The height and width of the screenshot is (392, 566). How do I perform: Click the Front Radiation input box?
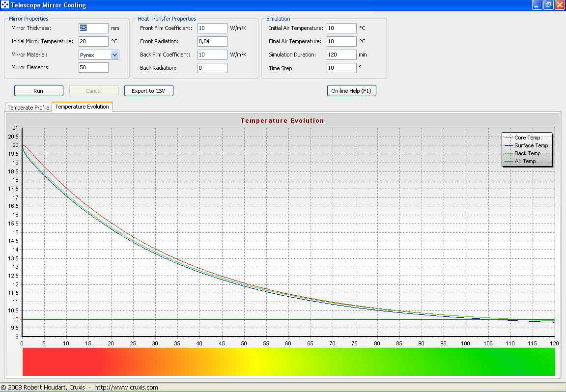point(212,42)
